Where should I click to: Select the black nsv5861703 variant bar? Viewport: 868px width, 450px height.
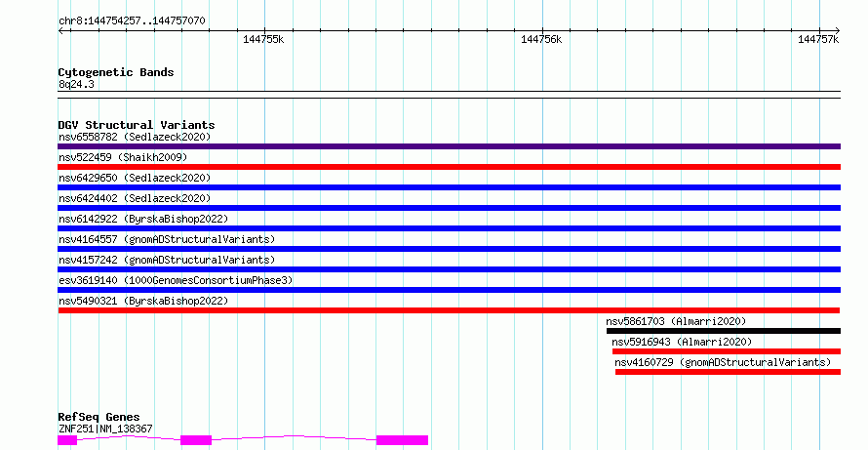724,331
